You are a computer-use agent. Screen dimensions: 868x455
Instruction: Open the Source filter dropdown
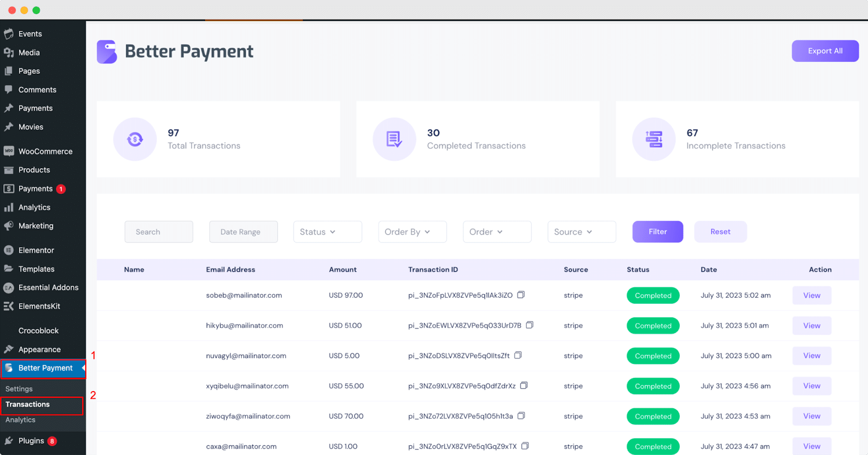582,232
